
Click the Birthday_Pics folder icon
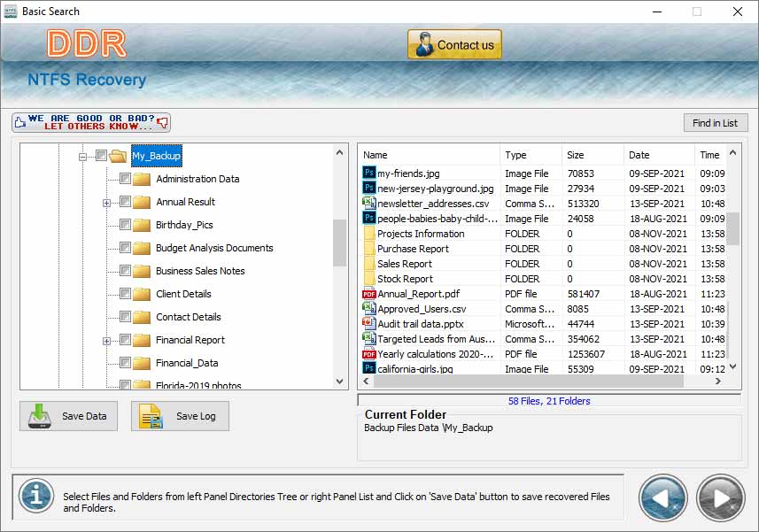(x=142, y=225)
